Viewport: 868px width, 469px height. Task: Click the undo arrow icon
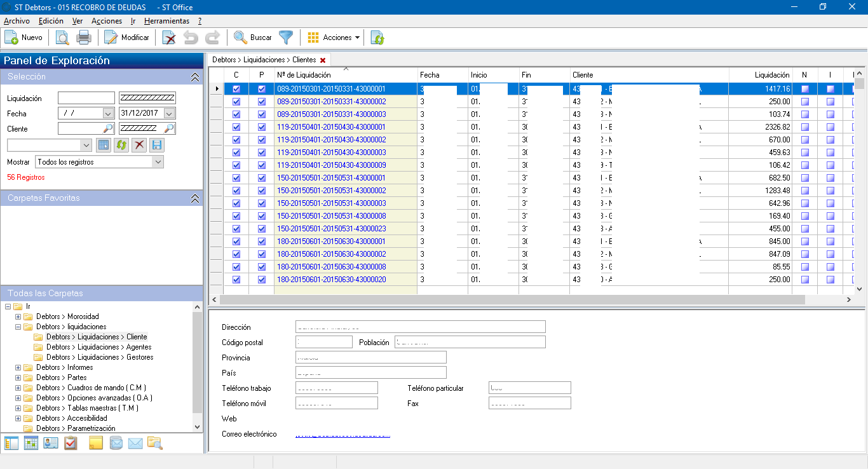[191, 37]
